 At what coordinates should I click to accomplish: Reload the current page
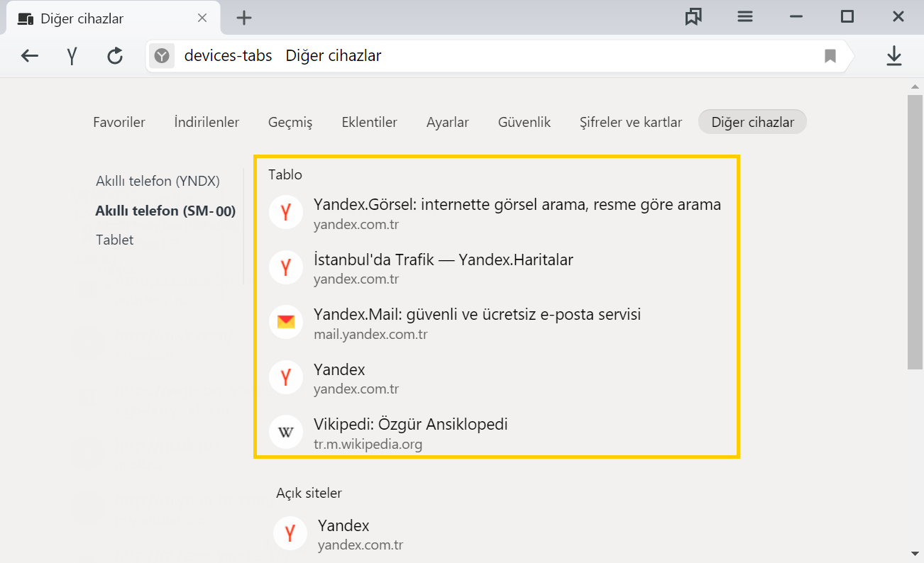tap(115, 56)
